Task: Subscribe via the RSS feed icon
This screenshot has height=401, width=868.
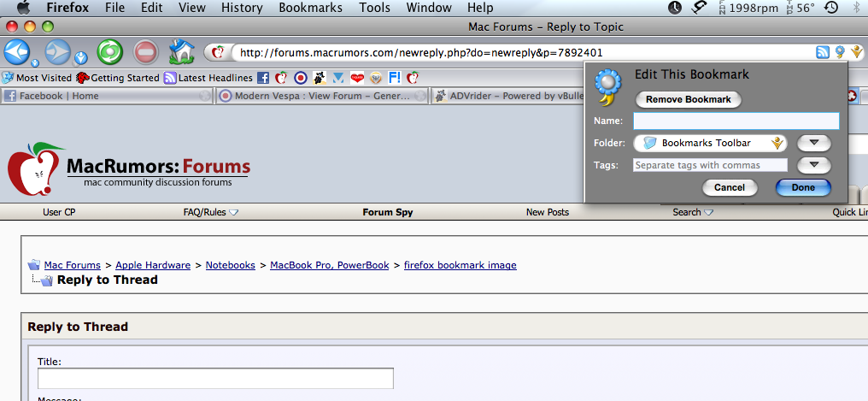Action: 823,53
